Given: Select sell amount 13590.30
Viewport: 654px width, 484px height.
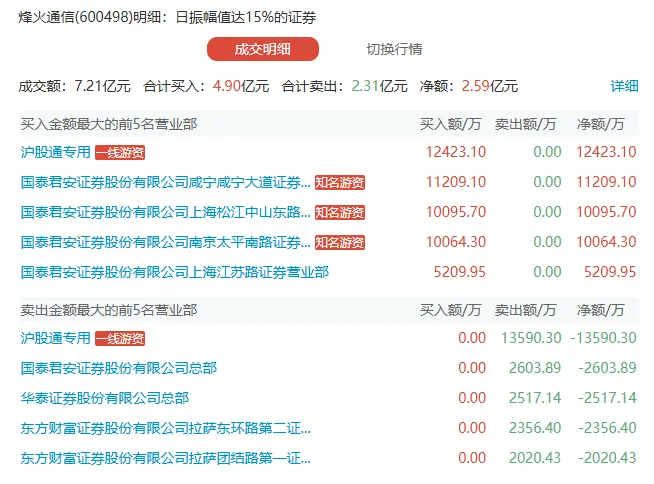Looking at the screenshot, I should point(531,338).
